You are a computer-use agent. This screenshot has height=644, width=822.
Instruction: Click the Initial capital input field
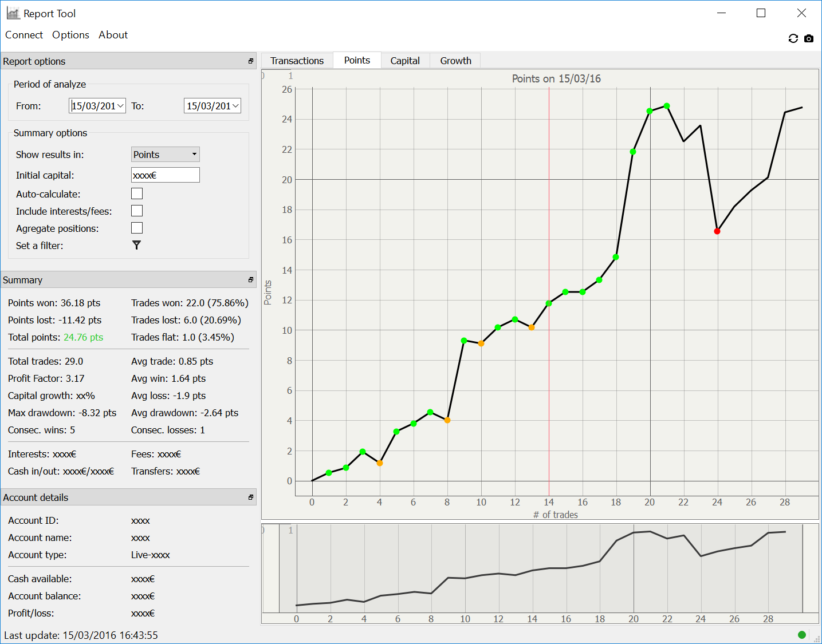pos(166,175)
